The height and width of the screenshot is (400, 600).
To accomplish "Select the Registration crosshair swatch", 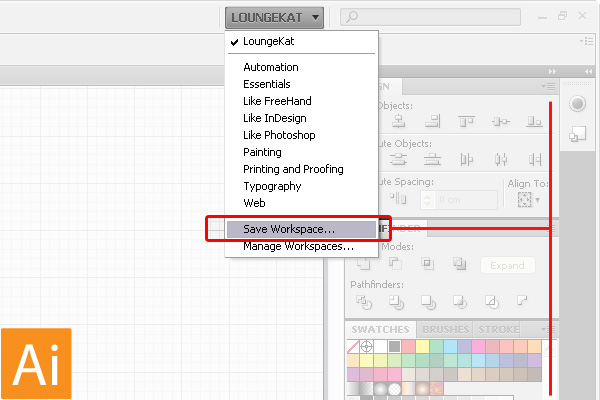I will [367, 346].
